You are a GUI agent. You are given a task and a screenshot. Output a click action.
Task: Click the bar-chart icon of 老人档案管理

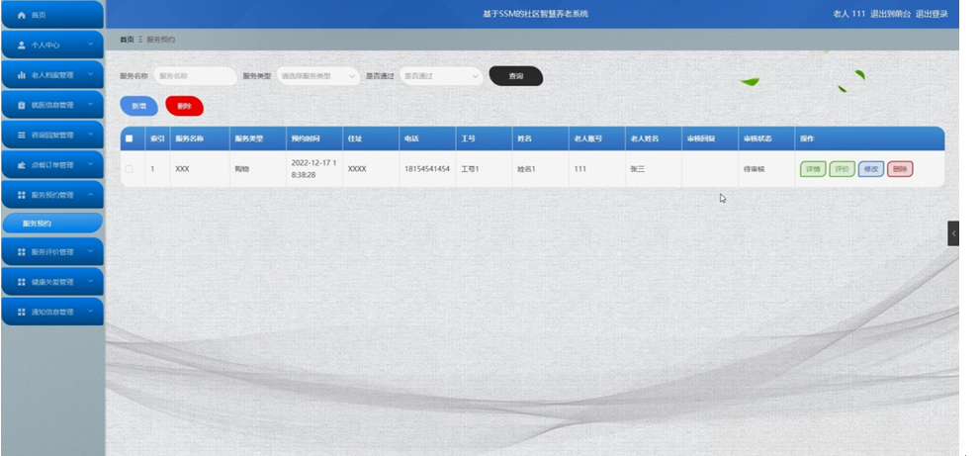pos(22,75)
